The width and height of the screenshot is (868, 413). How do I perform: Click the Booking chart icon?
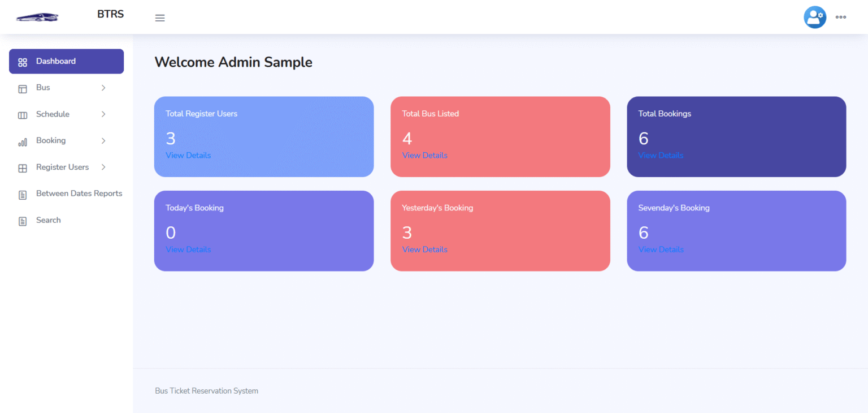tap(21, 140)
